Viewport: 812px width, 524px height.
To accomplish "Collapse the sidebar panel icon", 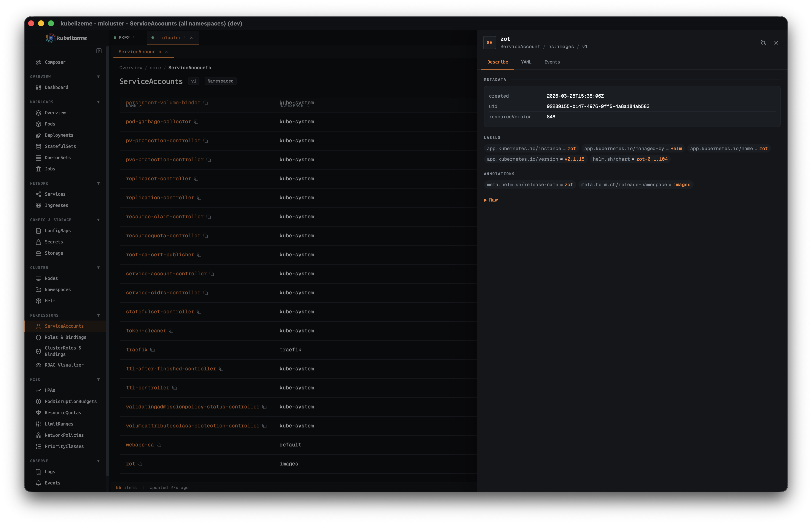I will 99,51.
